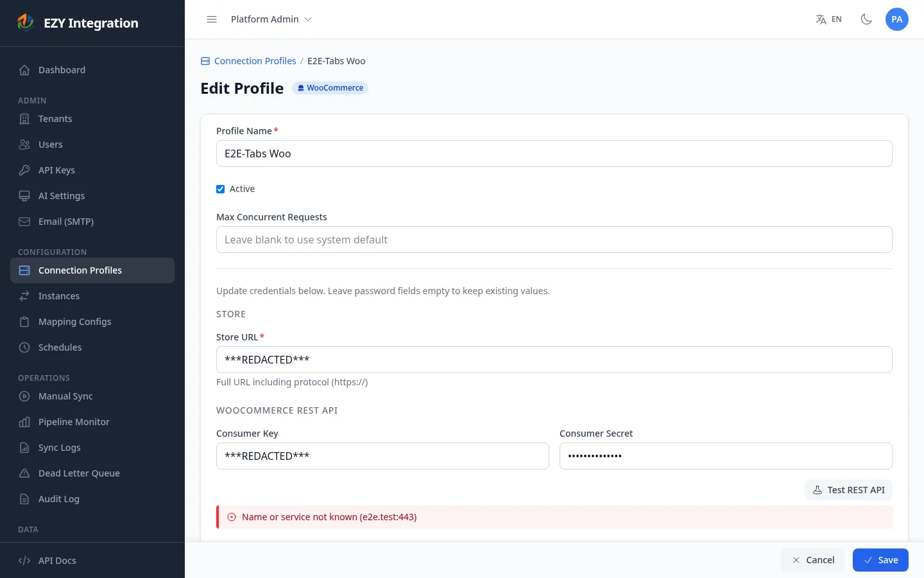Change language with the EN selector
Screen dimensions: 924x578
tap(828, 19)
